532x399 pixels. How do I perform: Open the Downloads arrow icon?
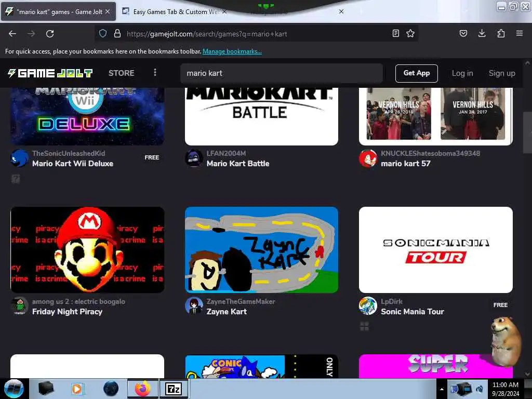pyautogui.click(x=482, y=33)
